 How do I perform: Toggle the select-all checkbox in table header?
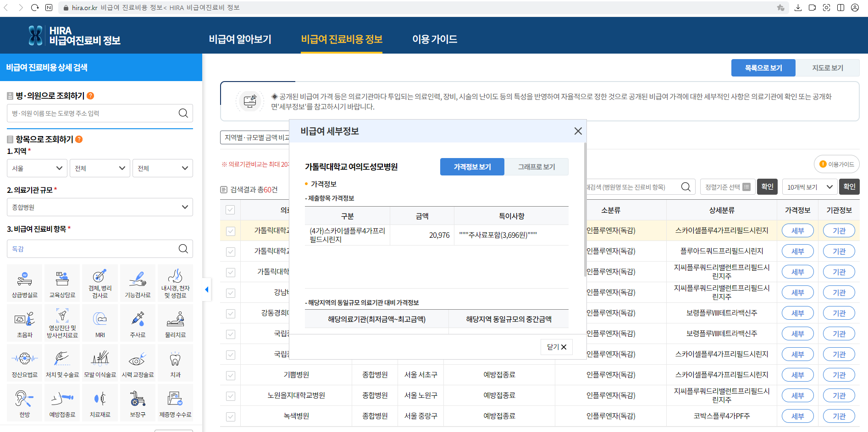[x=230, y=210]
